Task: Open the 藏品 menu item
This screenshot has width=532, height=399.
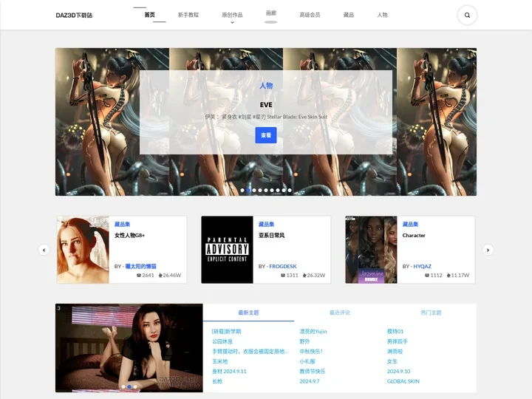Action: (x=349, y=15)
